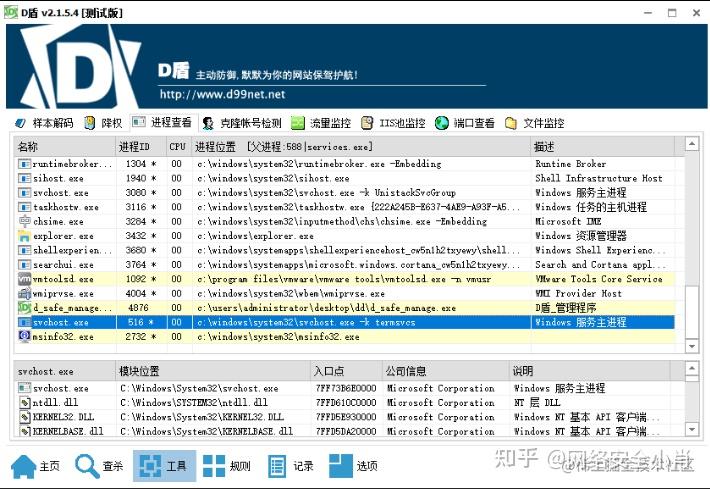Open the http://www.d99net.net link
Screen dimensions: 710x489
(x=222, y=95)
